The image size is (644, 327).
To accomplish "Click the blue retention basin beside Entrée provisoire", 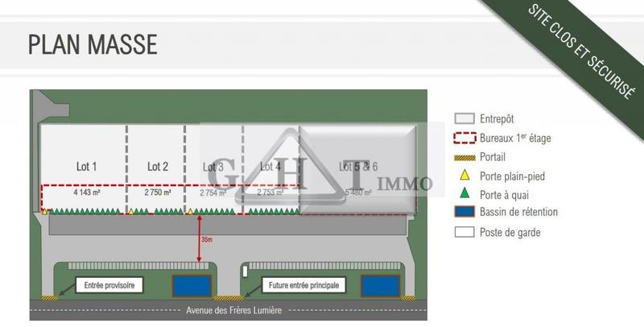I will 192,284.
